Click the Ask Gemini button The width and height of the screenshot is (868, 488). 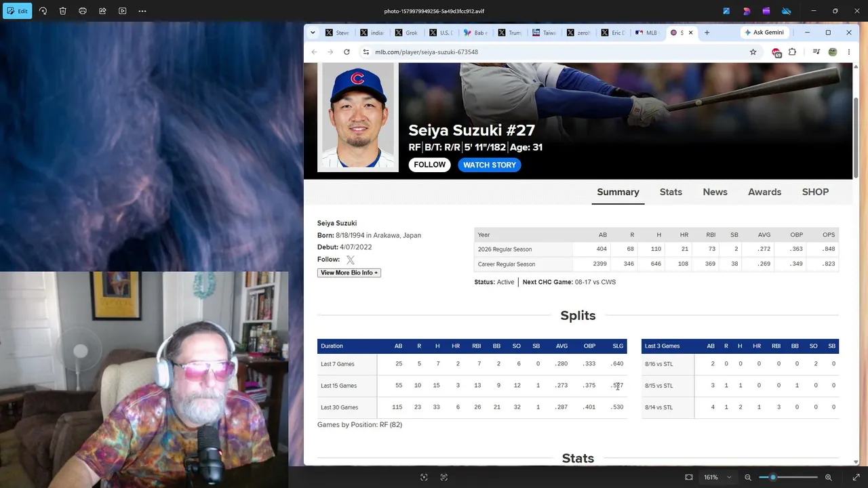[x=764, y=33]
